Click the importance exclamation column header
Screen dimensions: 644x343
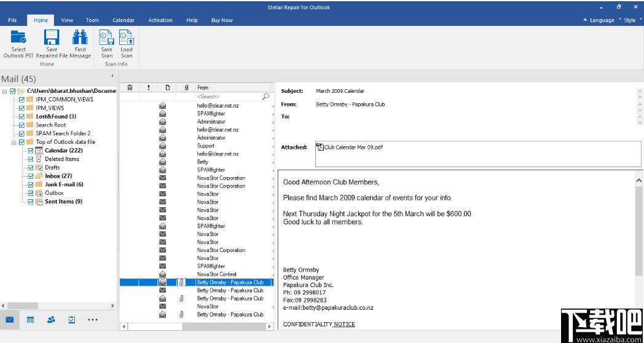(x=149, y=87)
